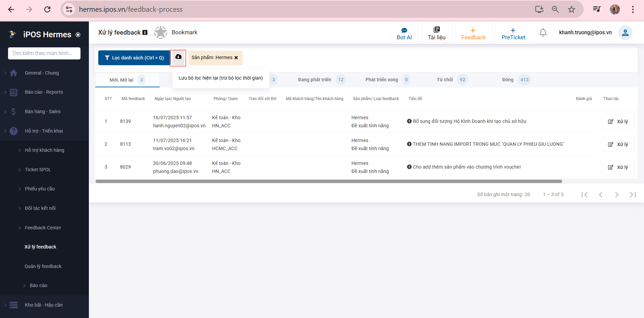644x318 pixels.
Task: Collapse Hỗ trợ - Triển khai menu
Action: pos(44,131)
